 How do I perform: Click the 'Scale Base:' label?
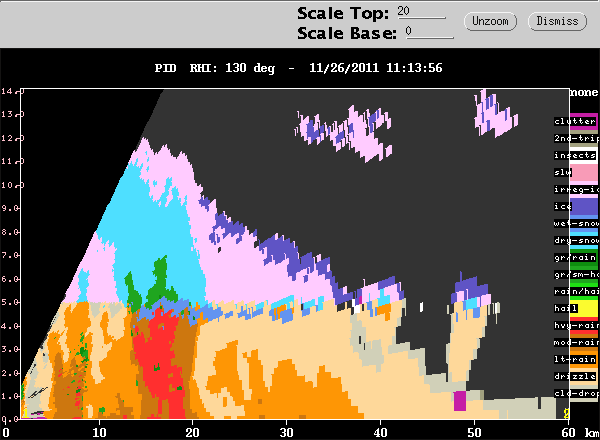[x=347, y=33]
